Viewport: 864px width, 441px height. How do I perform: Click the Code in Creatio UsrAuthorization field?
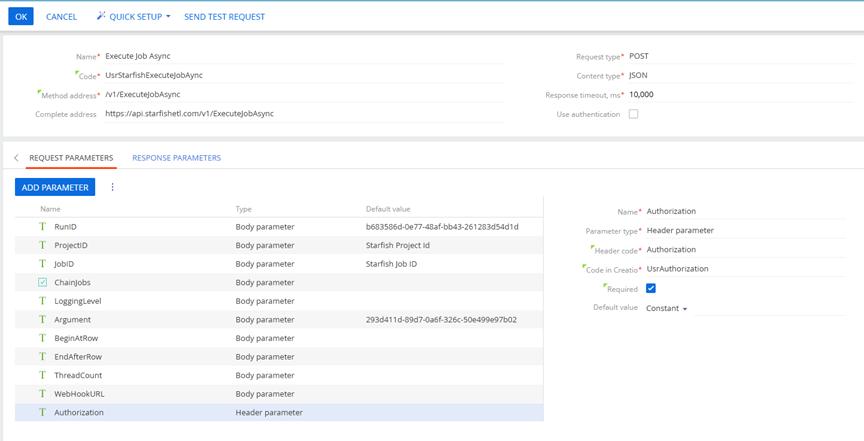745,269
